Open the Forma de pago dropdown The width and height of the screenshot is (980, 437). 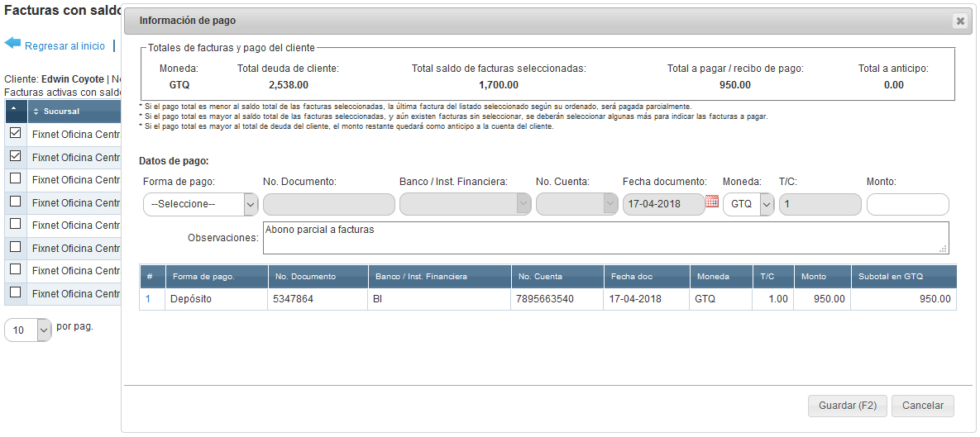201,205
